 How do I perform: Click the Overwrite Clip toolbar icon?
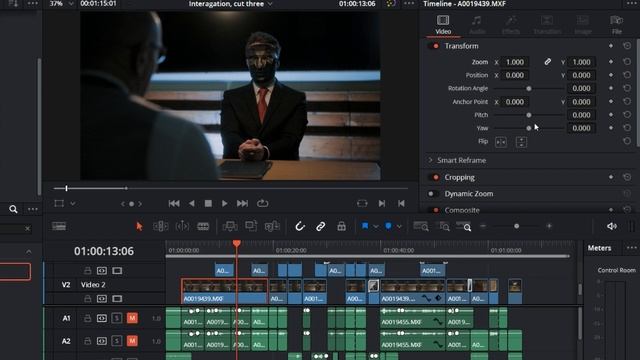(251, 226)
